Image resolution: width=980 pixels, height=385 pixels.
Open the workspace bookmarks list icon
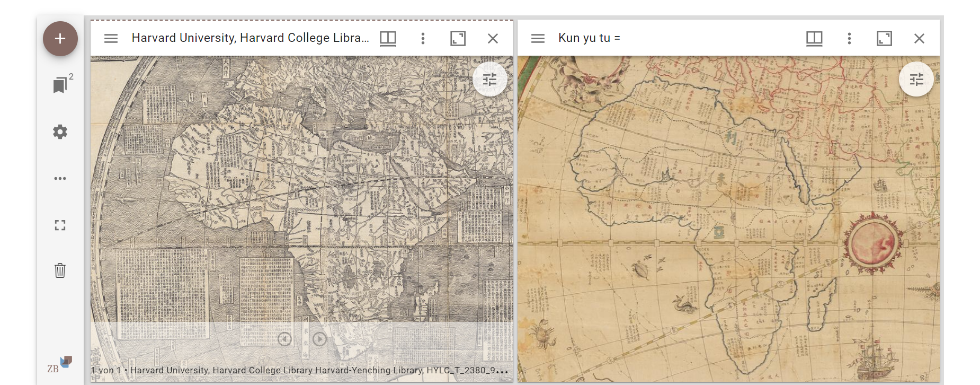[x=60, y=85]
